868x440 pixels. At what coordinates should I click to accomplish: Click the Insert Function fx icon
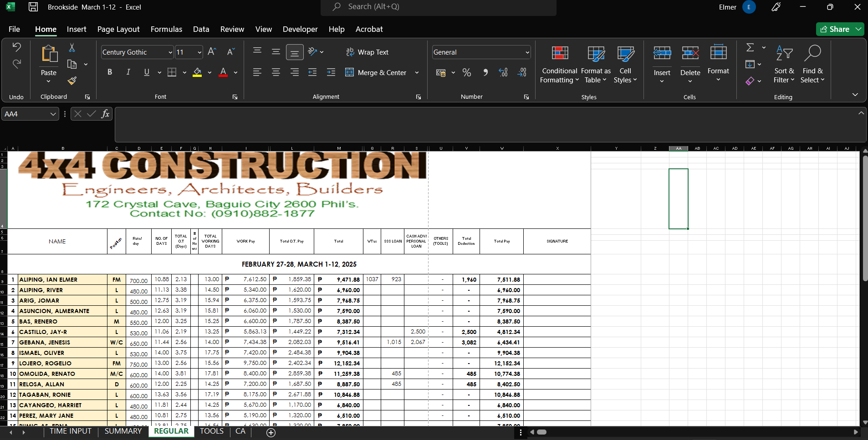[105, 114]
